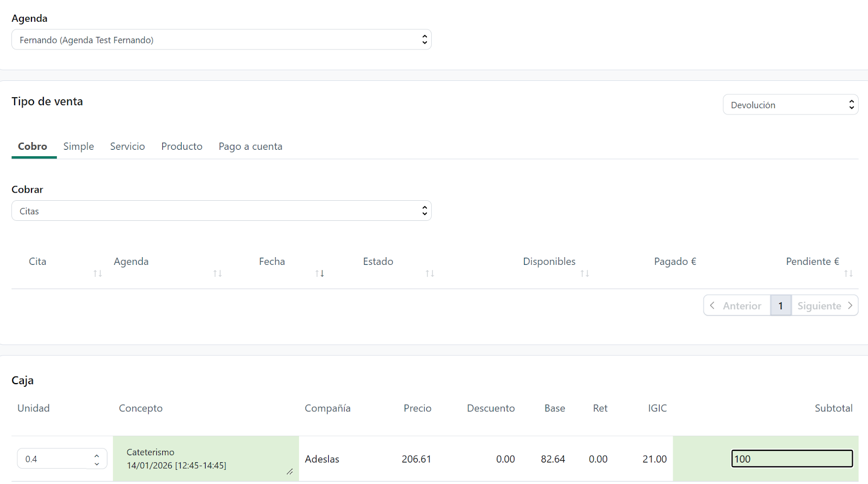The image size is (868, 484).
Task: Click the Anterior pagination button
Action: 737,305
